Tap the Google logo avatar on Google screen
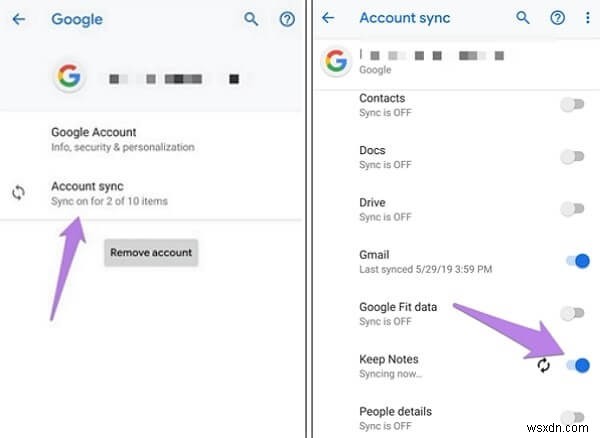Image resolution: width=600 pixels, height=438 pixels. point(69,76)
